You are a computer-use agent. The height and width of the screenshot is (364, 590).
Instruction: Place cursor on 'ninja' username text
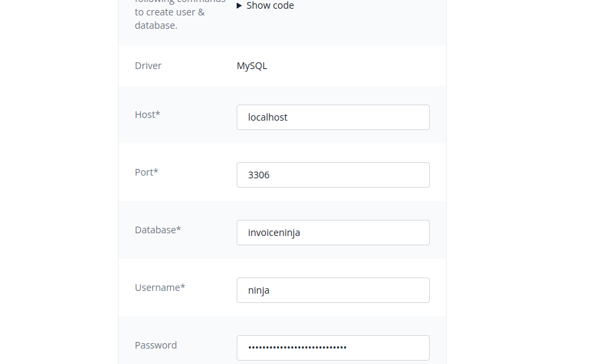tap(259, 290)
